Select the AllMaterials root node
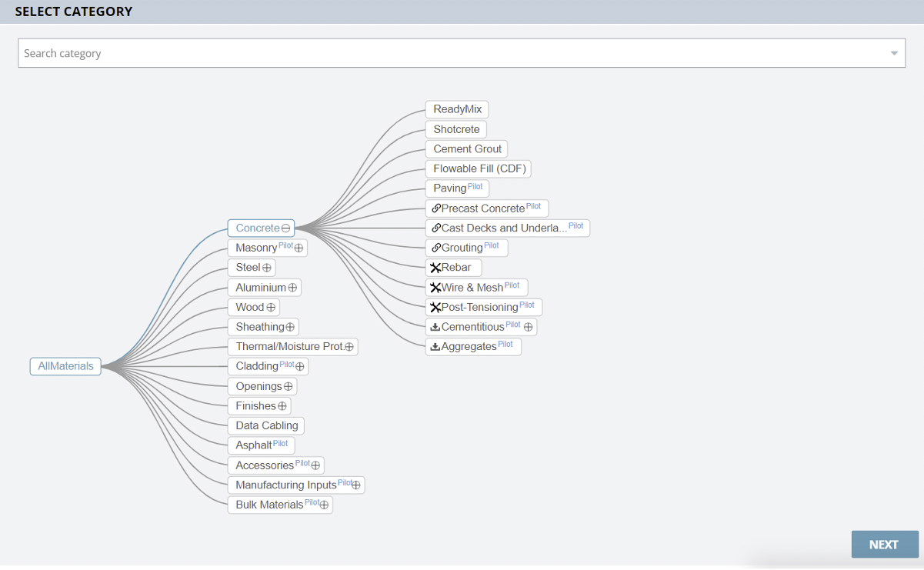924x570 pixels. point(65,366)
